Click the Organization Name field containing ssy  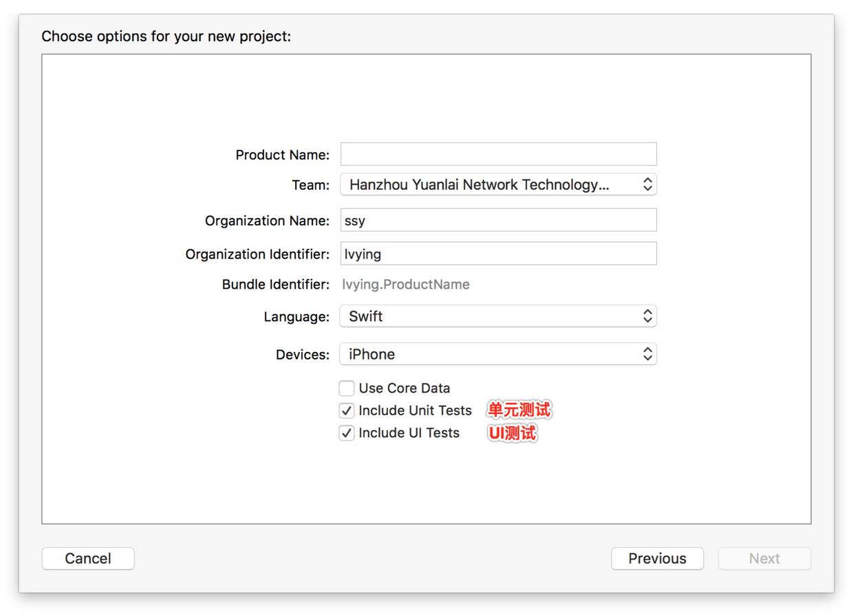(x=498, y=221)
